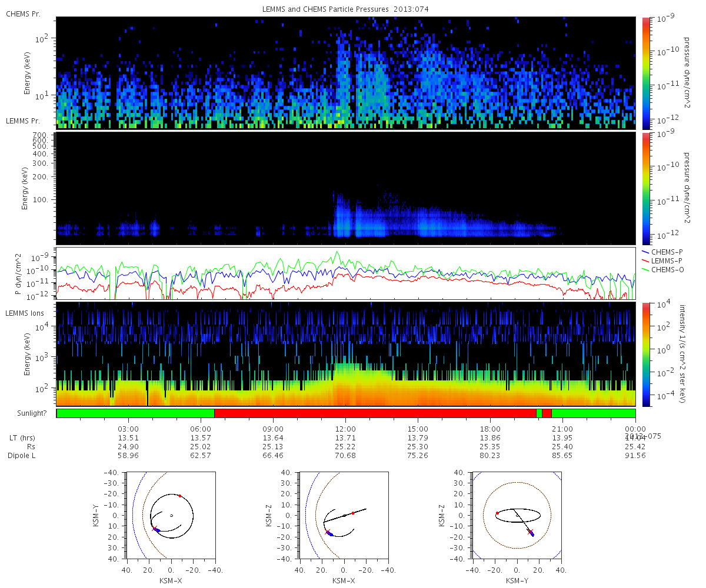Click the 21:00 time axis label

coord(562,429)
